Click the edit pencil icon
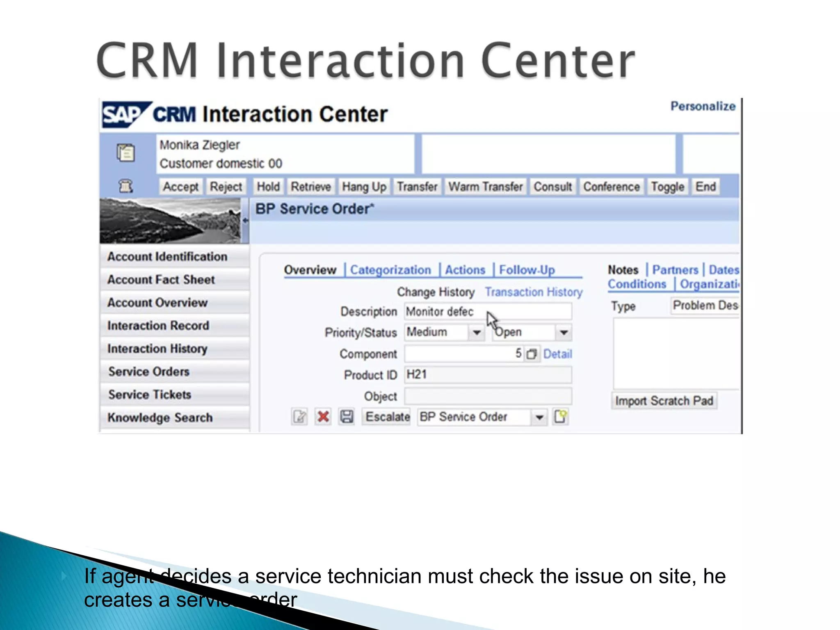The width and height of the screenshot is (840, 630). [x=299, y=417]
